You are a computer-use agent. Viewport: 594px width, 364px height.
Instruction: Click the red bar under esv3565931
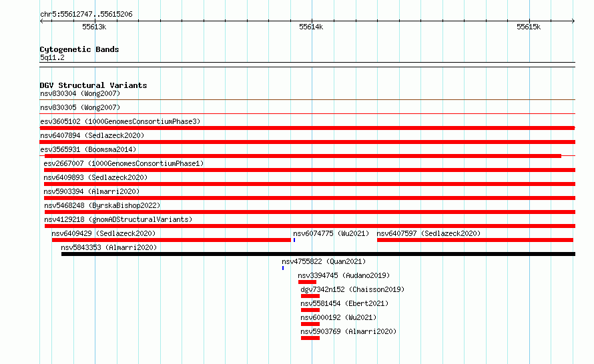tap(303, 156)
